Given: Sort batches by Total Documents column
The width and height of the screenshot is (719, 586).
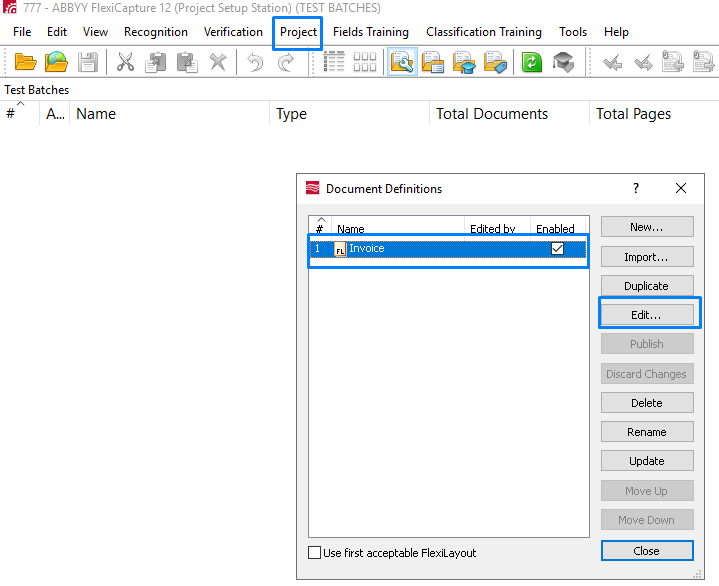Looking at the screenshot, I should (509, 114).
